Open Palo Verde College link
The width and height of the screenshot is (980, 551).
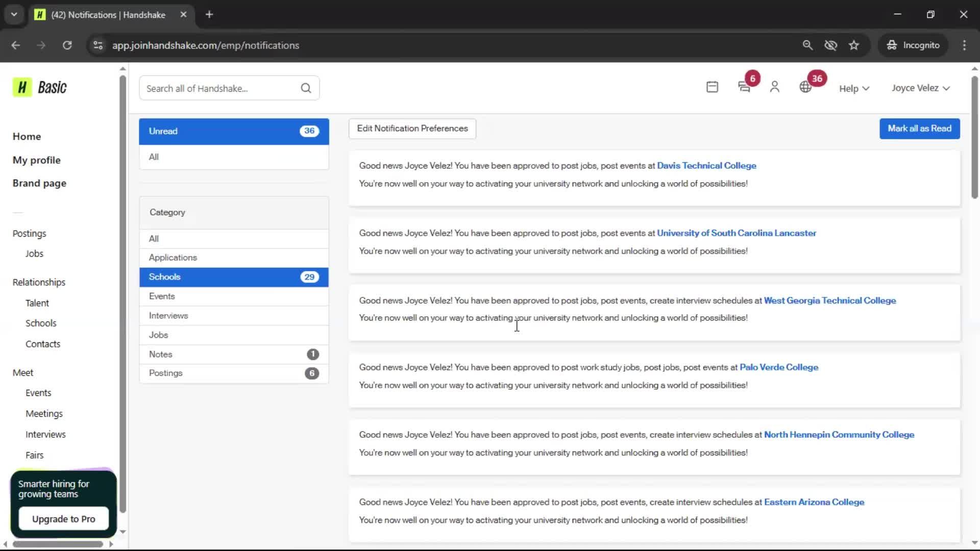click(x=779, y=367)
